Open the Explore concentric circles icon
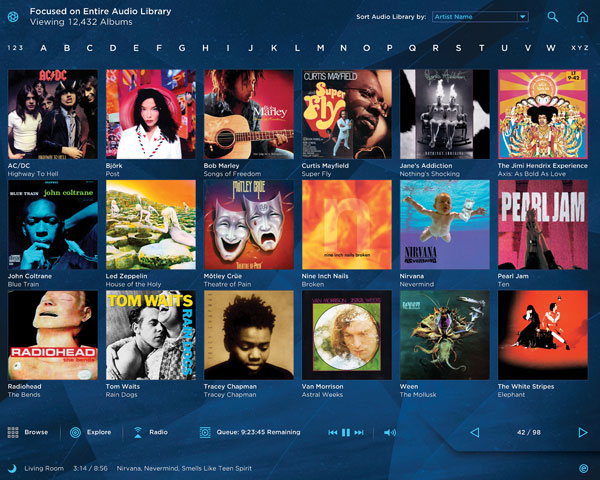Image resolution: width=600 pixels, height=480 pixels. point(75,433)
